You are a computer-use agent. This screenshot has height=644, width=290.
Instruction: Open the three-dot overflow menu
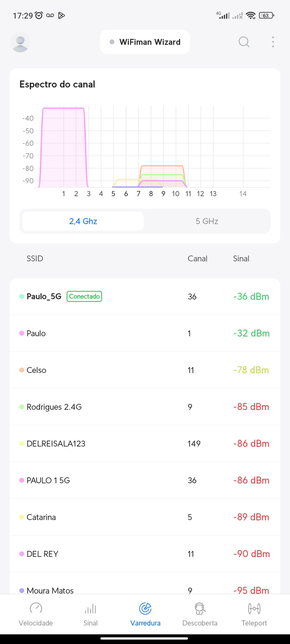273,42
